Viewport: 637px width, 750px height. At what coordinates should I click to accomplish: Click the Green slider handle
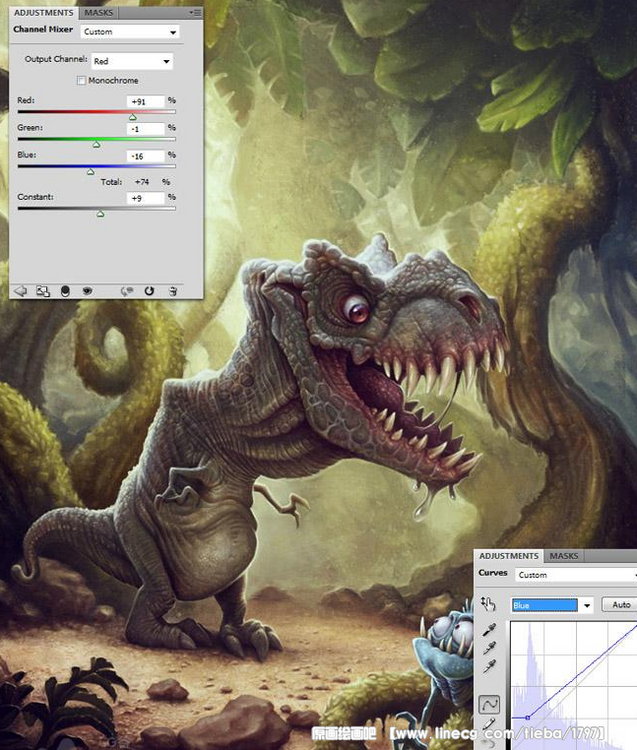[96, 144]
